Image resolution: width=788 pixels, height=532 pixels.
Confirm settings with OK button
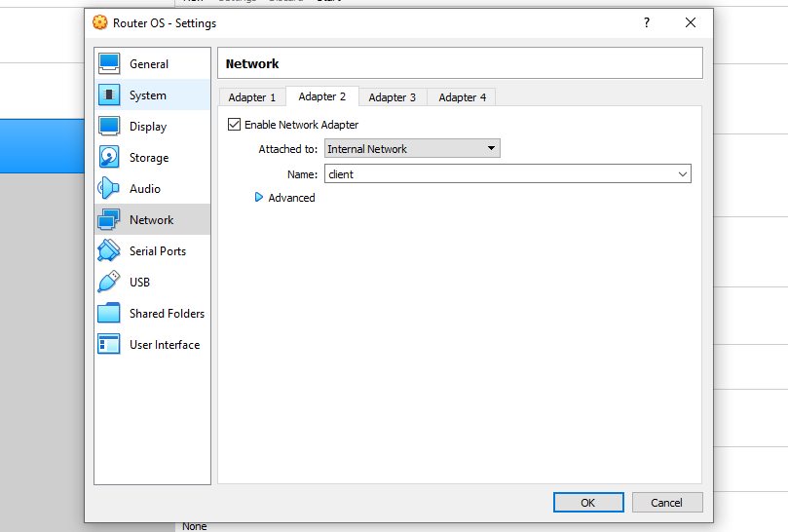pos(588,503)
